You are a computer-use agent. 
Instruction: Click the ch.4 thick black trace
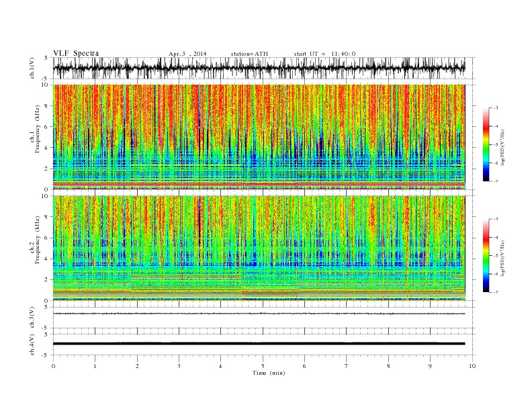pos(259,344)
